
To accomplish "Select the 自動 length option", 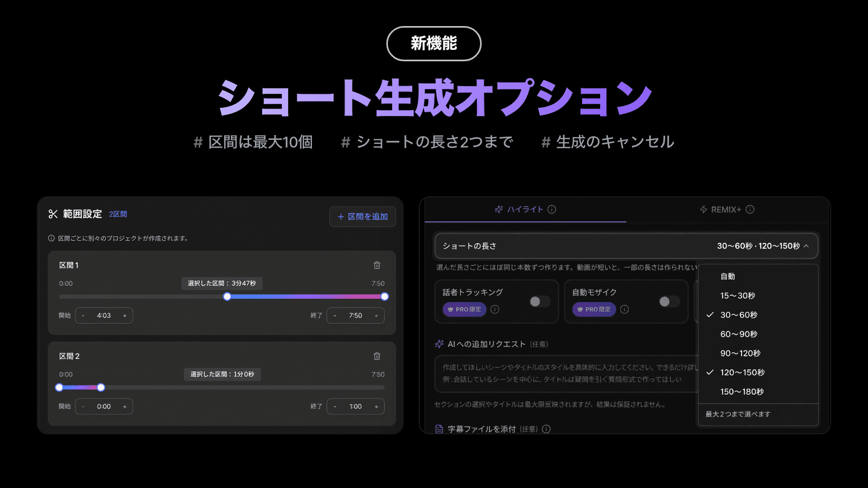I will 758,277.
